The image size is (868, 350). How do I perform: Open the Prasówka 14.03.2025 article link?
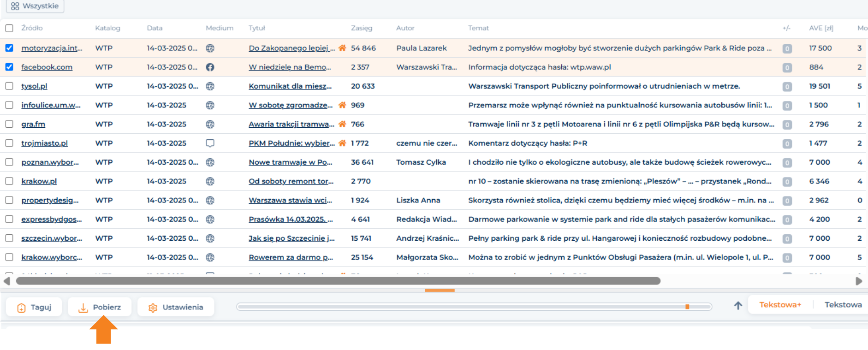(291, 219)
